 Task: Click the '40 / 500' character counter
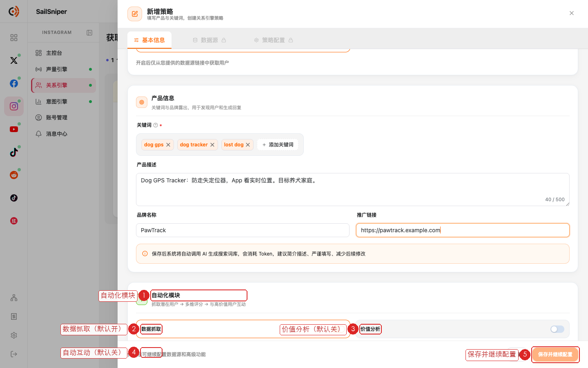click(555, 200)
